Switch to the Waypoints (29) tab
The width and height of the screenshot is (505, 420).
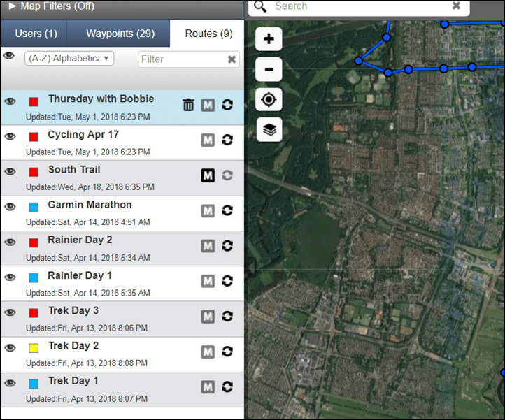click(120, 34)
